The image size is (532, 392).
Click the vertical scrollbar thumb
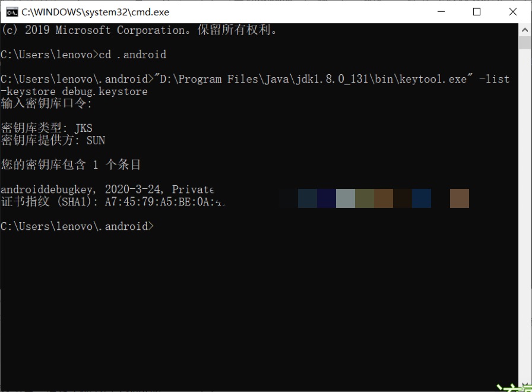(x=525, y=43)
